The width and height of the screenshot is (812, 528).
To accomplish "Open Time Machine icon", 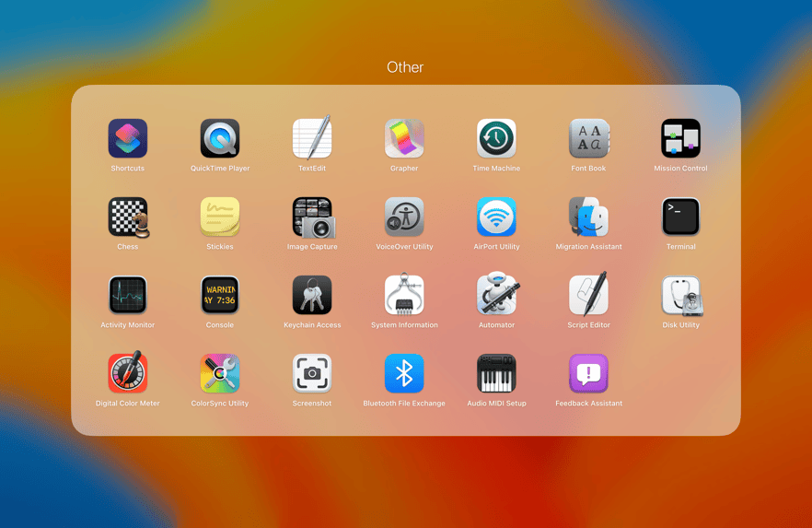I will (x=496, y=138).
